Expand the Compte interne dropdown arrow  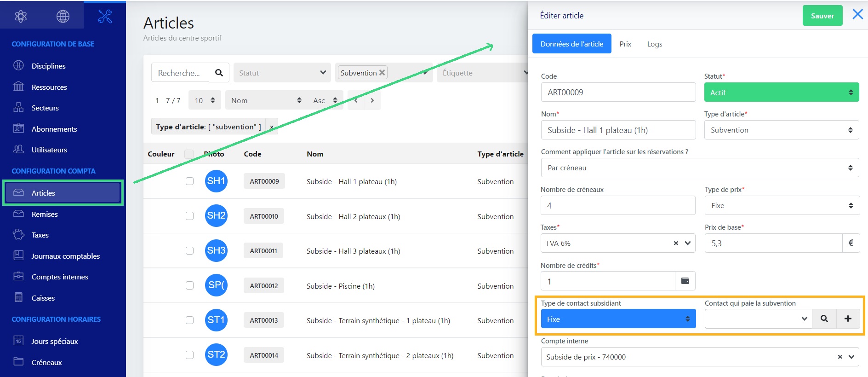(851, 357)
